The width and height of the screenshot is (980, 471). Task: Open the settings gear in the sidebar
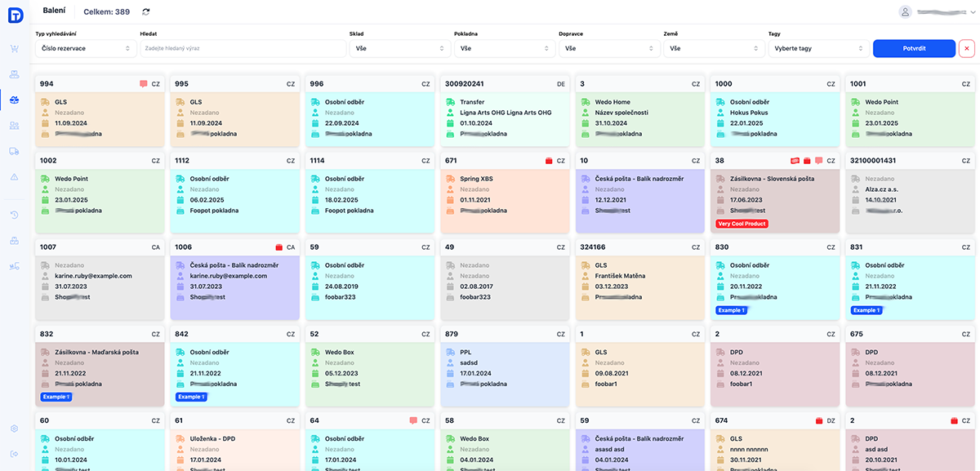pyautogui.click(x=14, y=429)
